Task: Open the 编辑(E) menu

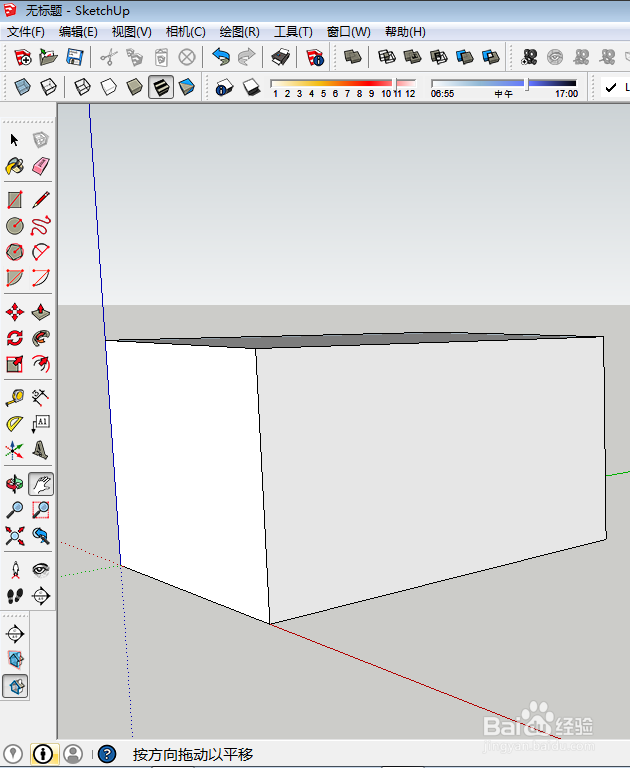Action: (78, 32)
